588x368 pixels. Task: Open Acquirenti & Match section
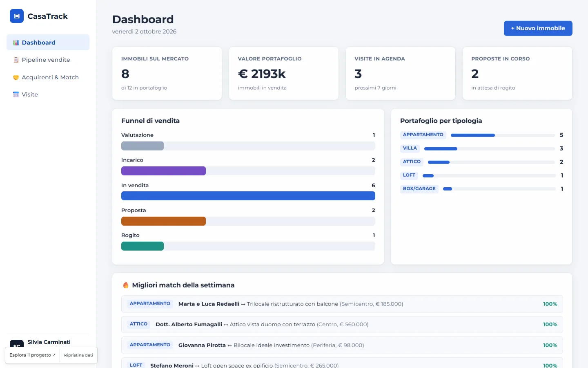(x=48, y=77)
